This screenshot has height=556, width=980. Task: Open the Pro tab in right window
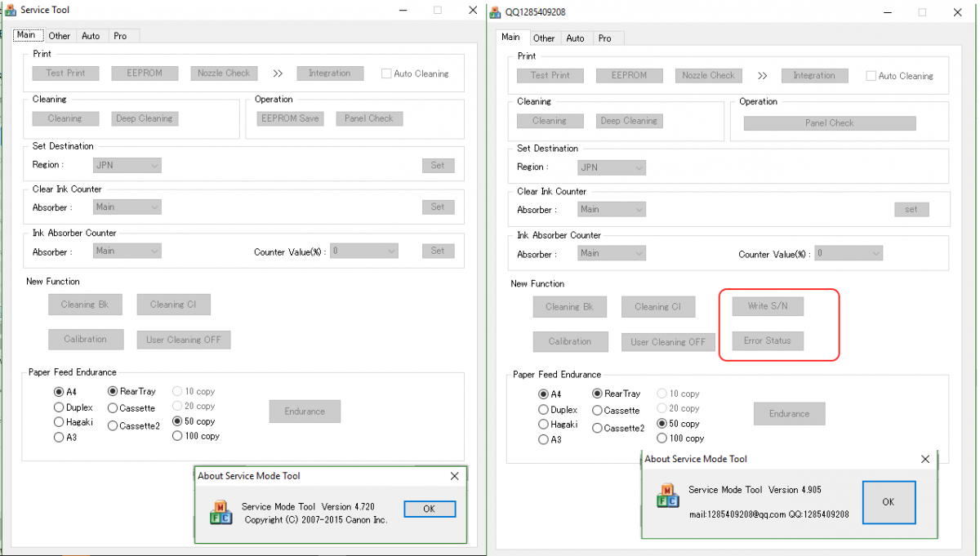tap(604, 38)
